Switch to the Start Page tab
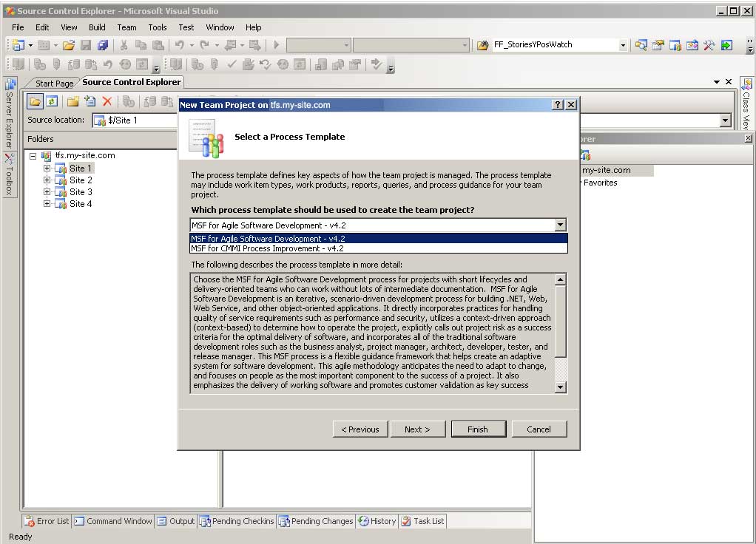The height and width of the screenshot is (544, 756). coord(54,83)
